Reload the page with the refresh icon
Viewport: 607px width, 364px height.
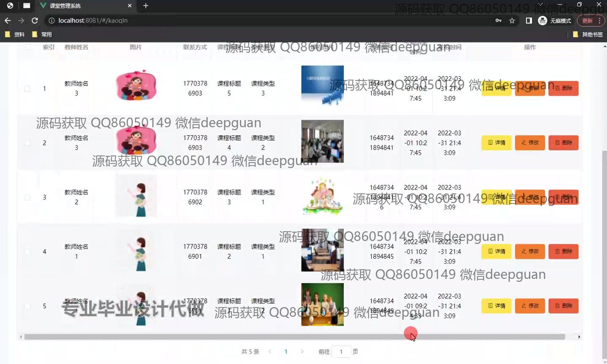click(x=35, y=21)
